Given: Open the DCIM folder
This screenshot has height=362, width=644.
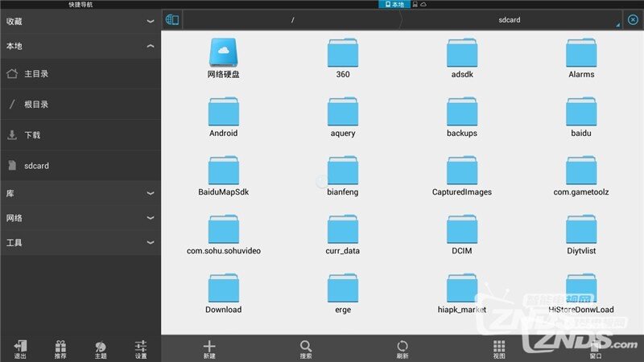Looking at the screenshot, I should pos(461,234).
